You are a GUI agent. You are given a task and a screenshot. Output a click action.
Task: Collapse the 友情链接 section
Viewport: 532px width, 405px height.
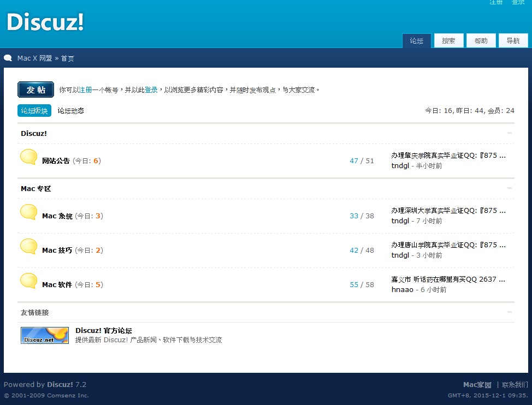coord(509,312)
